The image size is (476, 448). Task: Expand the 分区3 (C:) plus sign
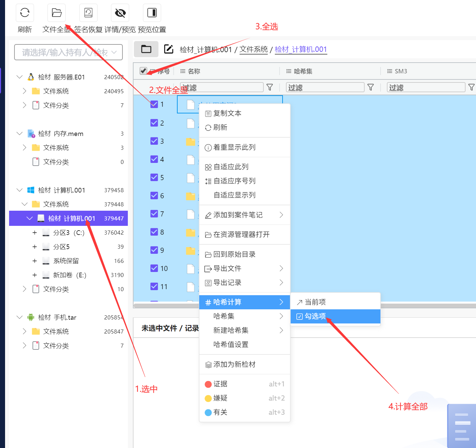coord(34,233)
